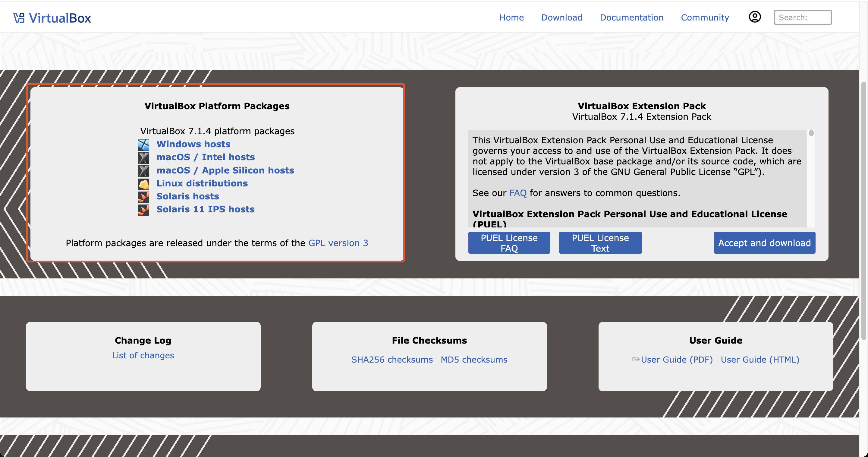Click the File Checksums heading

coord(429,340)
